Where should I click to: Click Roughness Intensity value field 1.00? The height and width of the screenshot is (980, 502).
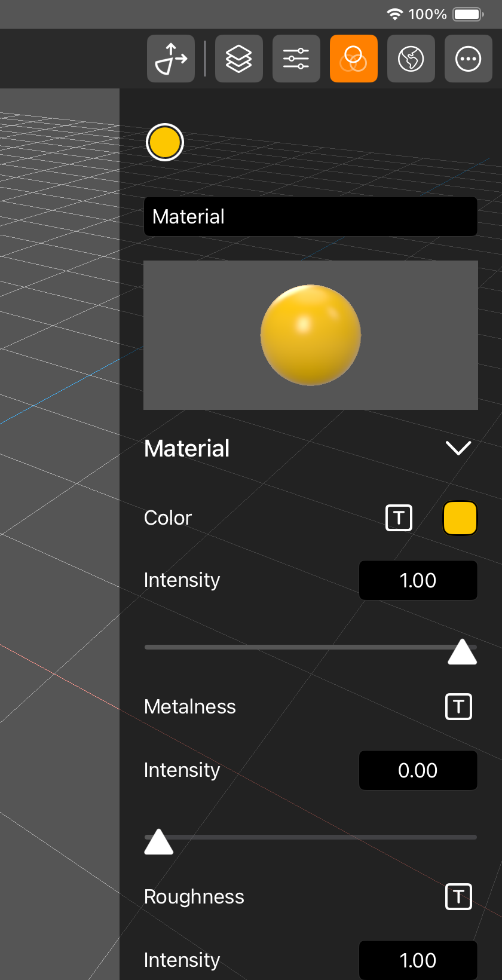(x=418, y=960)
